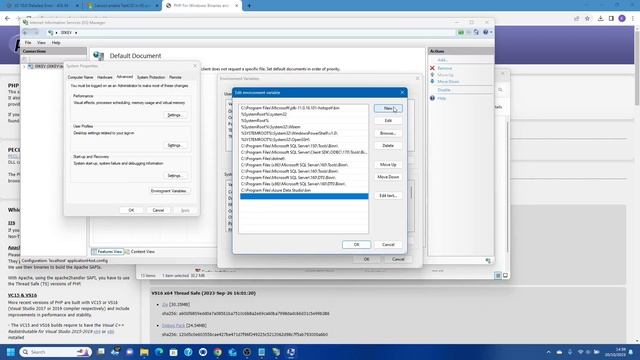Confirm Edit environment variable dialog with OK
This screenshot has width=640, height=360.
coord(356,244)
